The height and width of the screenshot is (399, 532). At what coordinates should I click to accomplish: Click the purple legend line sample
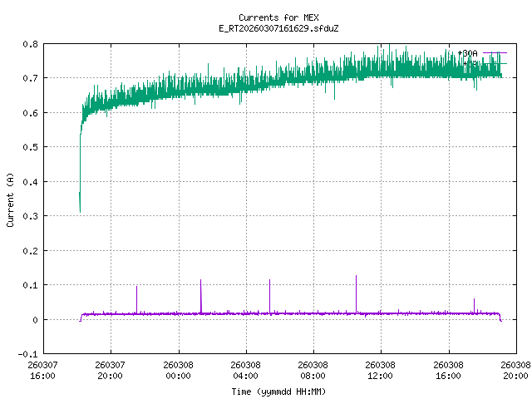(x=495, y=53)
